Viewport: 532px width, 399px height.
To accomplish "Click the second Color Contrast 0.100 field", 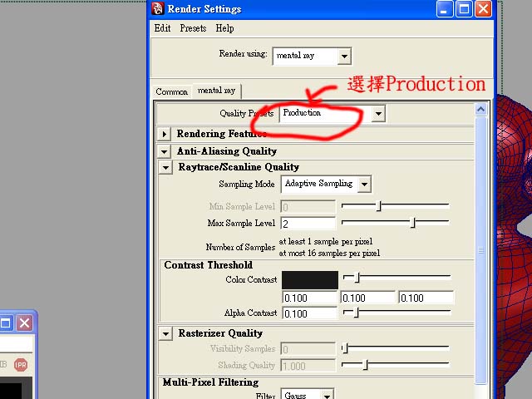I will click(367, 298).
